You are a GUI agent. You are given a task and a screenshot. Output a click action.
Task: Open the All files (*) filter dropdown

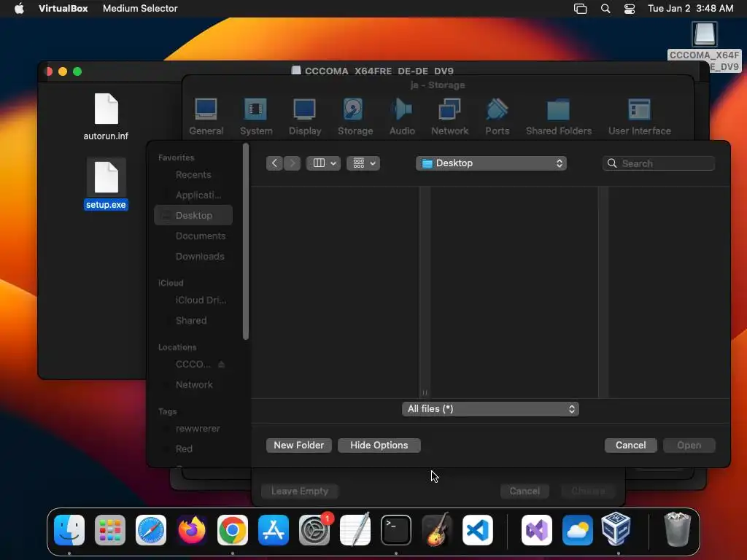490,409
